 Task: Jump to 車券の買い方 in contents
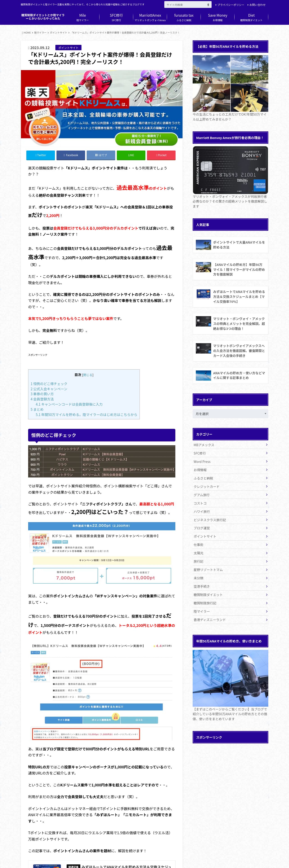[x=42, y=394]
